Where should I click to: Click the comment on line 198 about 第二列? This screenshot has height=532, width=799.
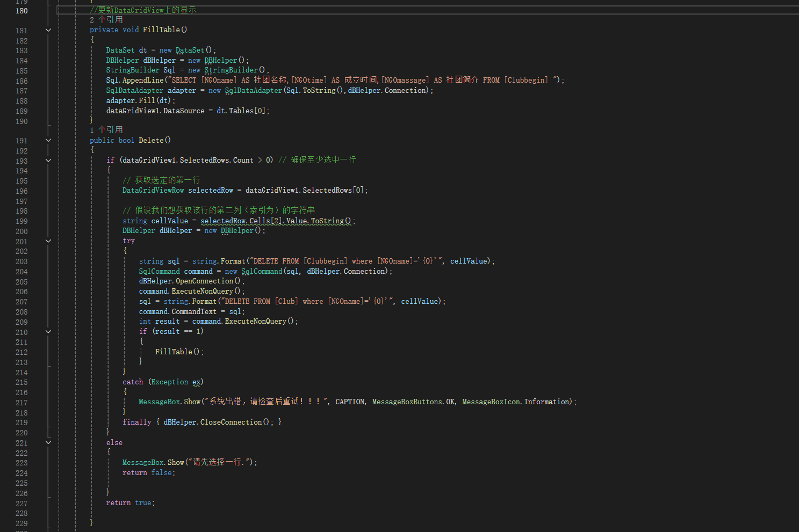point(219,210)
